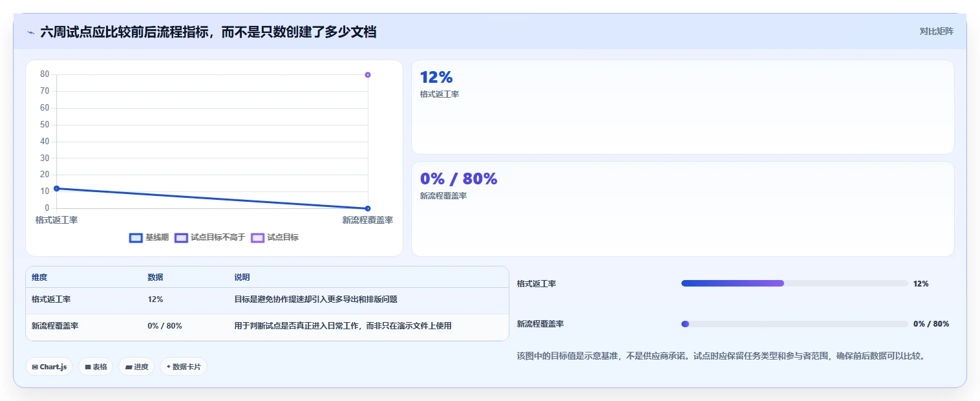Click the blue baseline point at 格式返工率
The height and width of the screenshot is (401, 980).
click(57, 188)
